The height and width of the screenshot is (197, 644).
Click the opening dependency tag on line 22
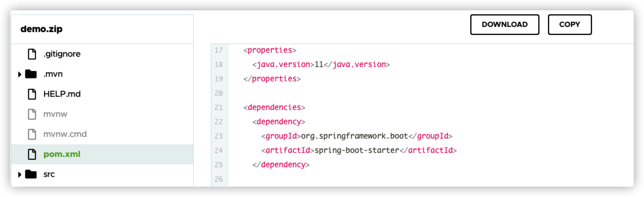click(279, 122)
